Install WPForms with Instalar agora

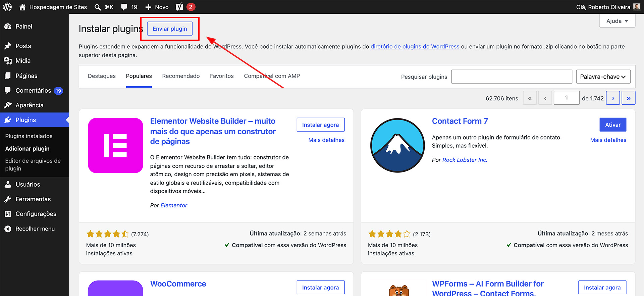[602, 287]
